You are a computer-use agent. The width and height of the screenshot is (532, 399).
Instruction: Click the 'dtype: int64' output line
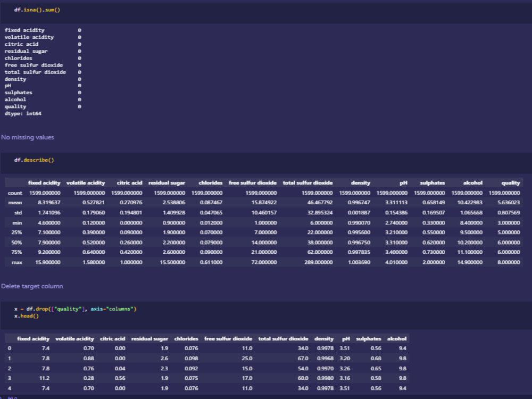23,113
